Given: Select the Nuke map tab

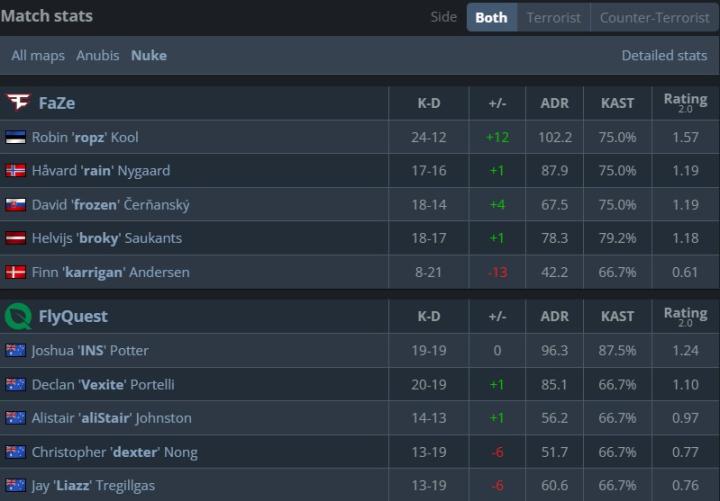Looking at the screenshot, I should coord(148,56).
